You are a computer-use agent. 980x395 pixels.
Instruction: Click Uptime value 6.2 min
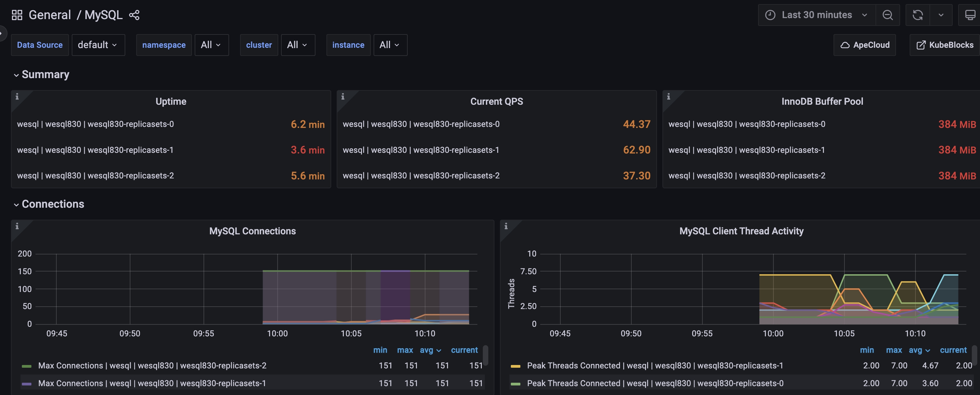[307, 124]
